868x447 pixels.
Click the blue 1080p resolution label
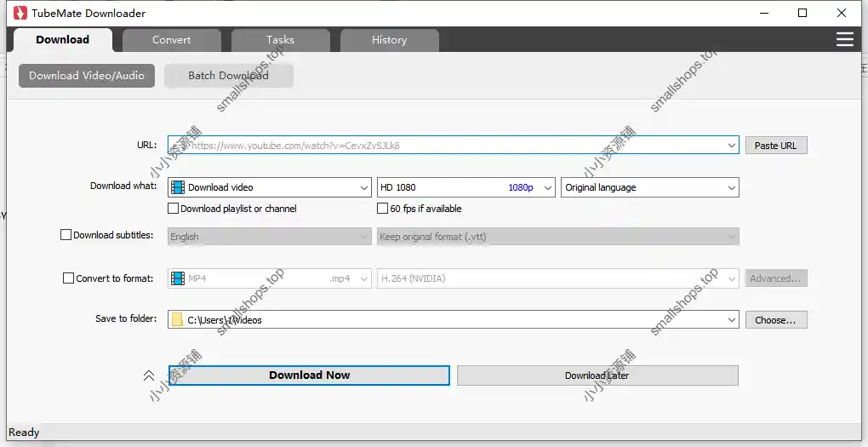tap(521, 187)
